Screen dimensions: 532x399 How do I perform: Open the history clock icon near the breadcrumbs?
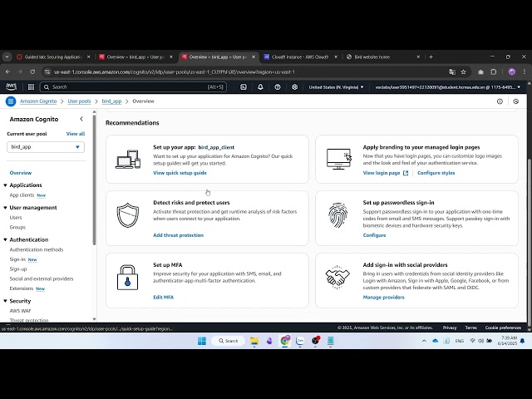click(x=515, y=101)
